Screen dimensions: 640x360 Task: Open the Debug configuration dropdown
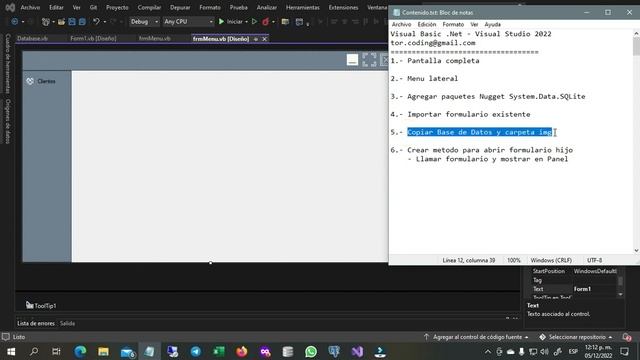click(144, 21)
